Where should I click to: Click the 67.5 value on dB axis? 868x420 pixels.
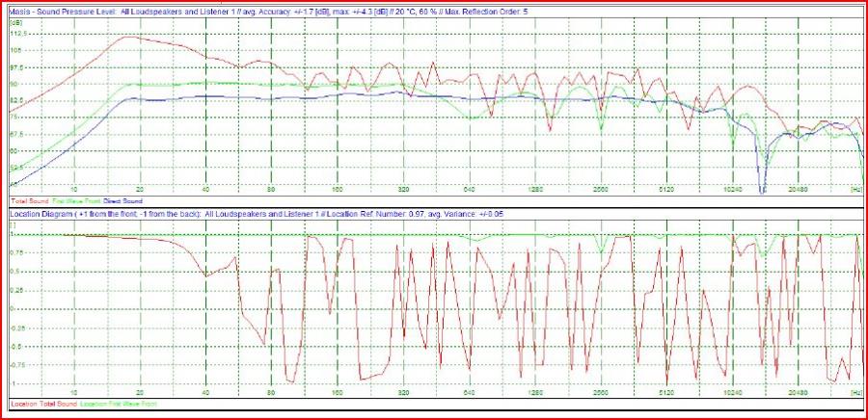(x=16, y=134)
